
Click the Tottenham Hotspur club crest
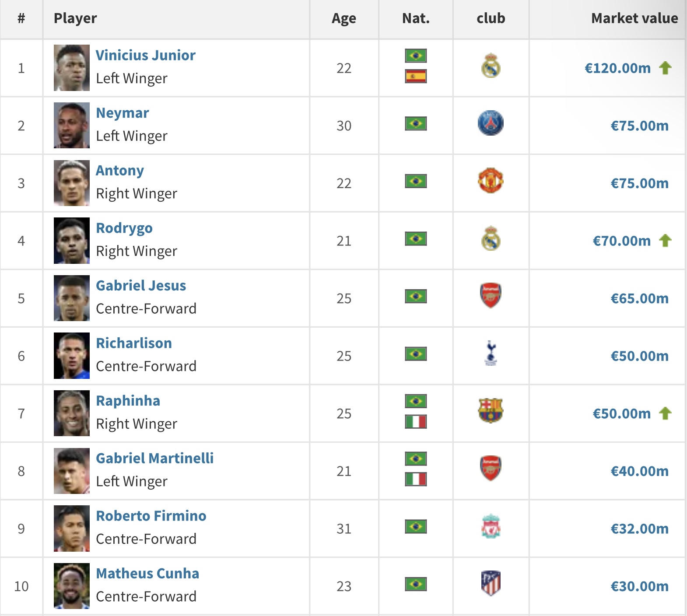click(491, 353)
